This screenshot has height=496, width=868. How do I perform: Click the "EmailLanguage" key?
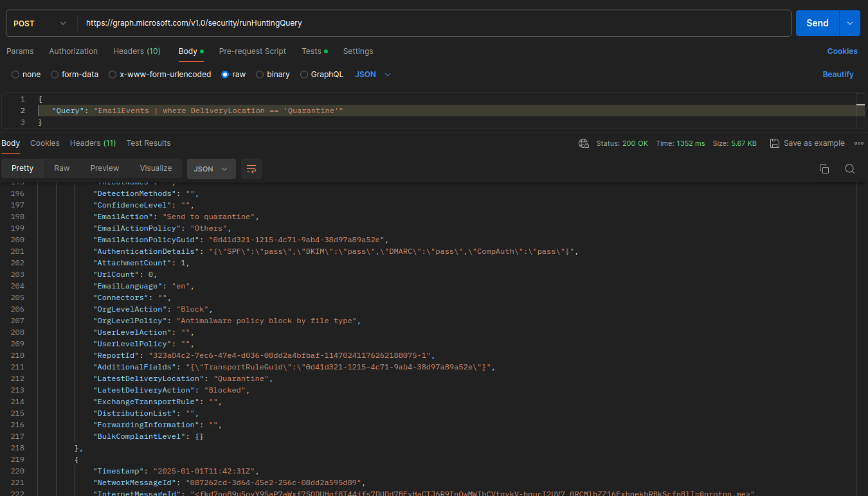point(127,286)
